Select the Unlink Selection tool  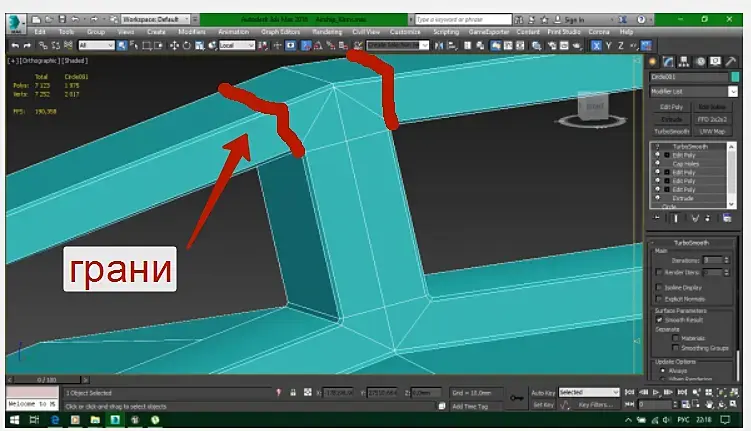(x=56, y=45)
